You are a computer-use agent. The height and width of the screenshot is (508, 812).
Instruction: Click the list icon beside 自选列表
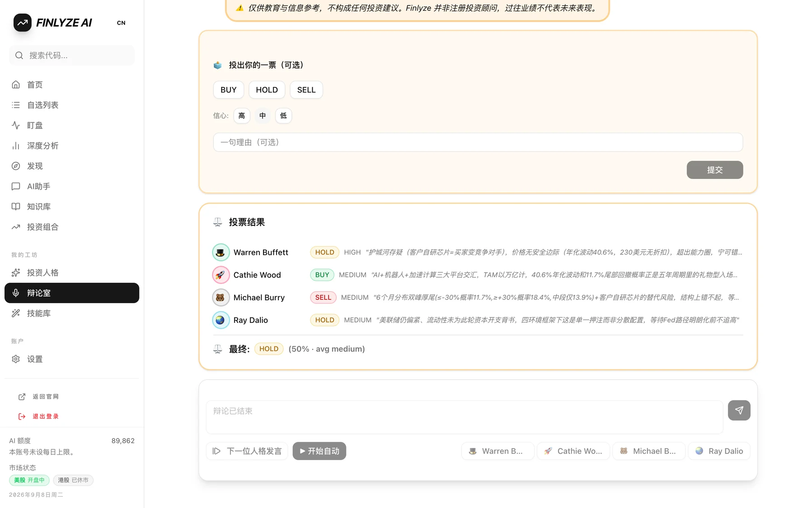coord(16,105)
